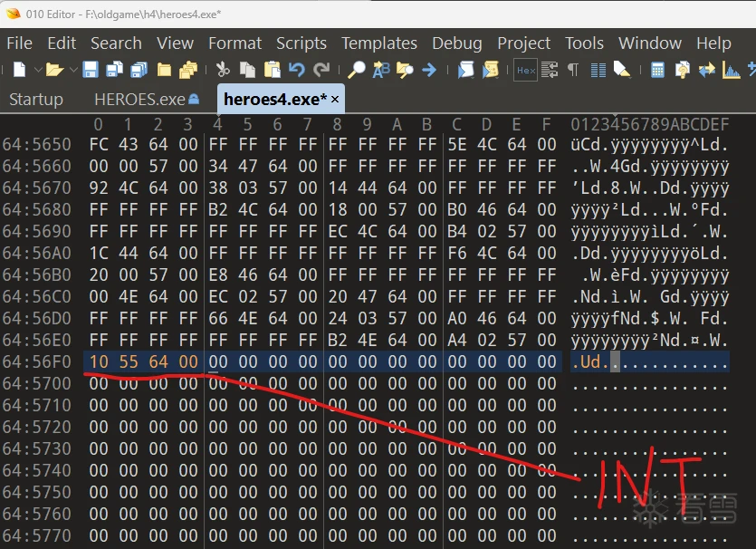Click the yellow folder icon beside Save All
Screen dimensions: 756x549
[x=164, y=71]
